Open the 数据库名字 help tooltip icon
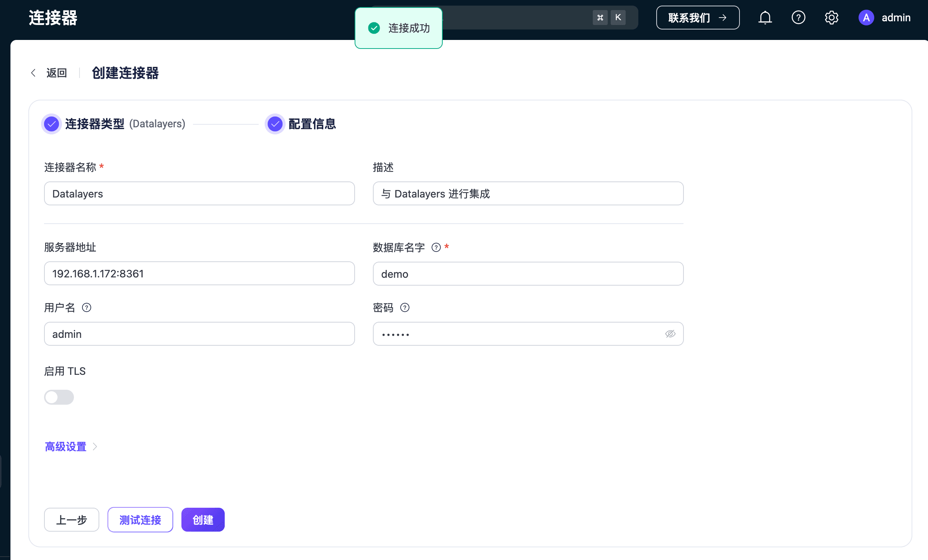 tap(436, 247)
